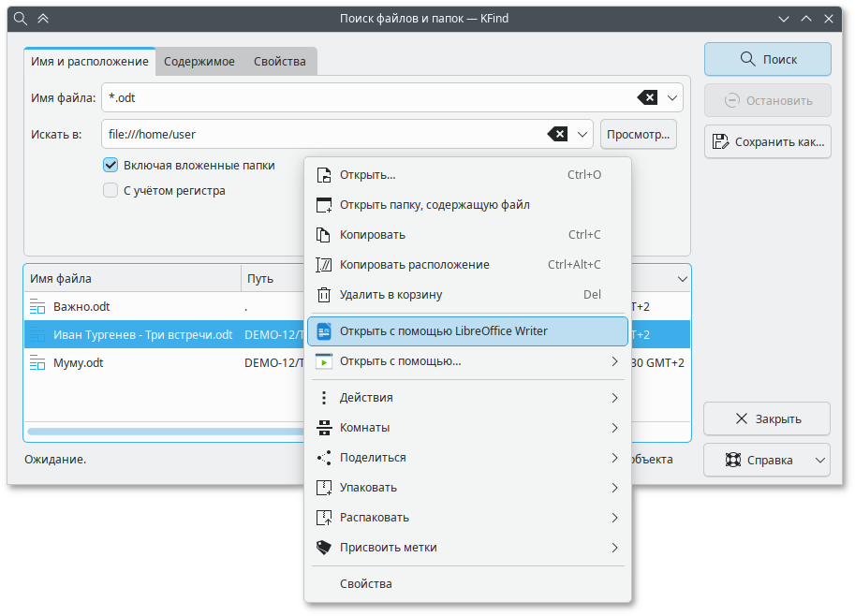The width and height of the screenshot is (855, 616).
Task: Open the search location dropdown arrow
Action: pyautogui.click(x=582, y=134)
